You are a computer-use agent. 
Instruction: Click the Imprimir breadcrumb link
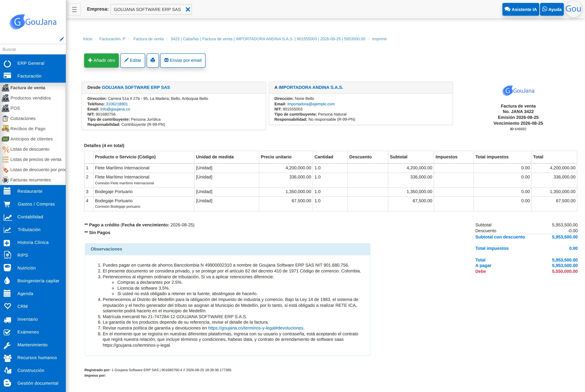tap(379, 39)
